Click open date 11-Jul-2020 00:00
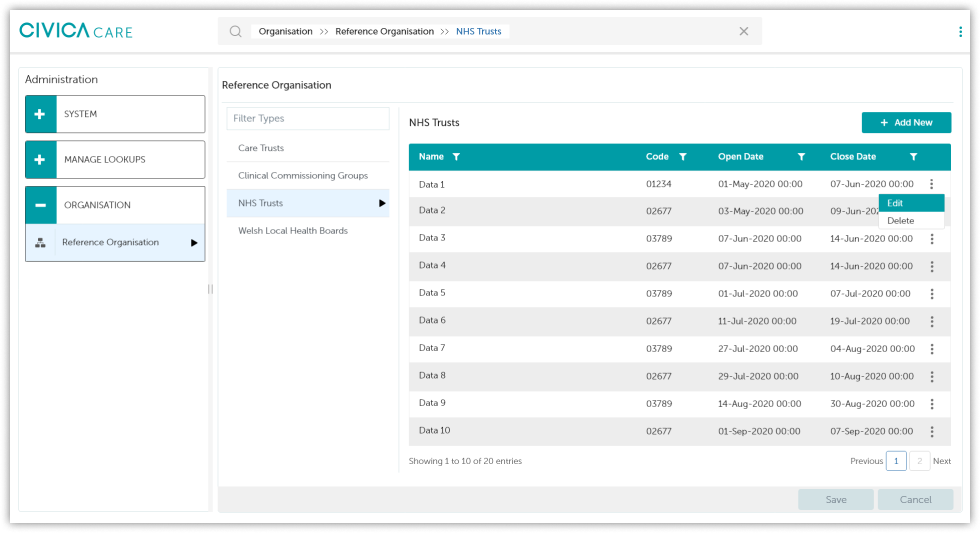The width and height of the screenshot is (980, 533). [757, 321]
